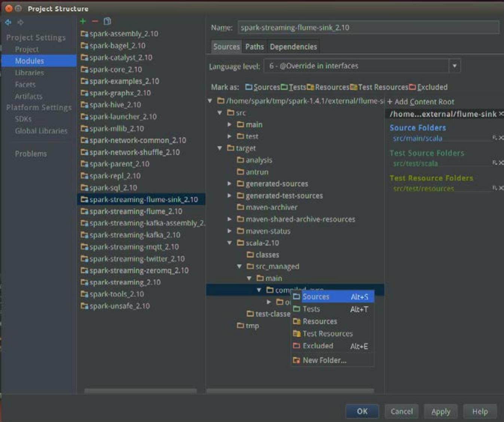Remove src/test/resources folder X icon
504x422 pixels.
(x=501, y=188)
